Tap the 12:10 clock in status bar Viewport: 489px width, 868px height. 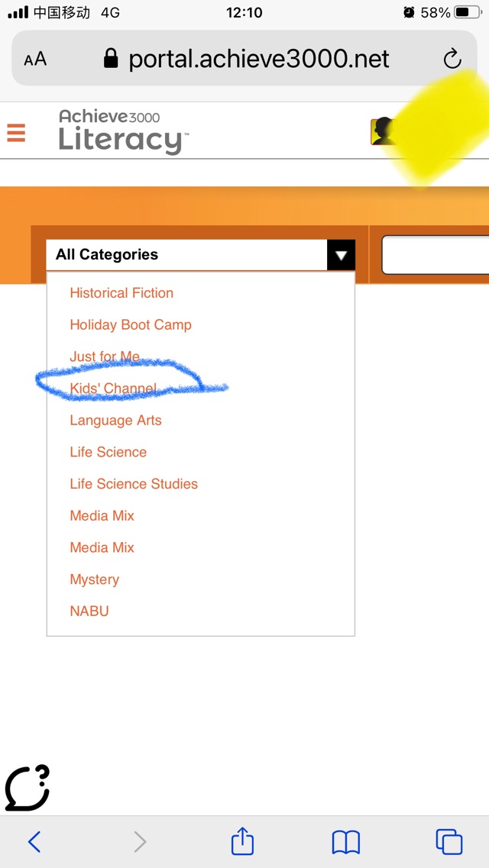tap(244, 12)
